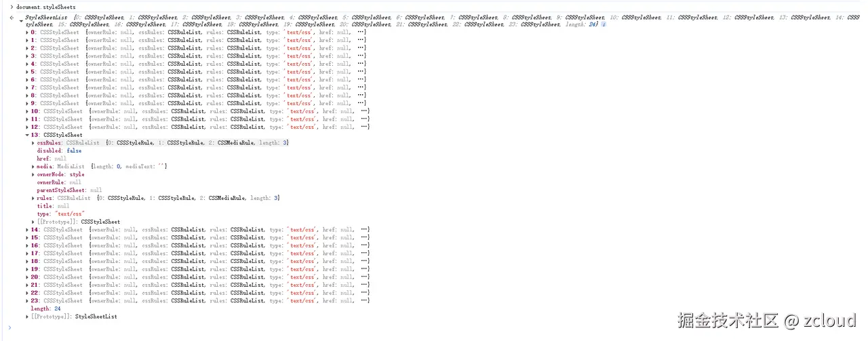This screenshot has width=868, height=341.
Task: Expand stylesheet entry 20
Action: click(28, 277)
